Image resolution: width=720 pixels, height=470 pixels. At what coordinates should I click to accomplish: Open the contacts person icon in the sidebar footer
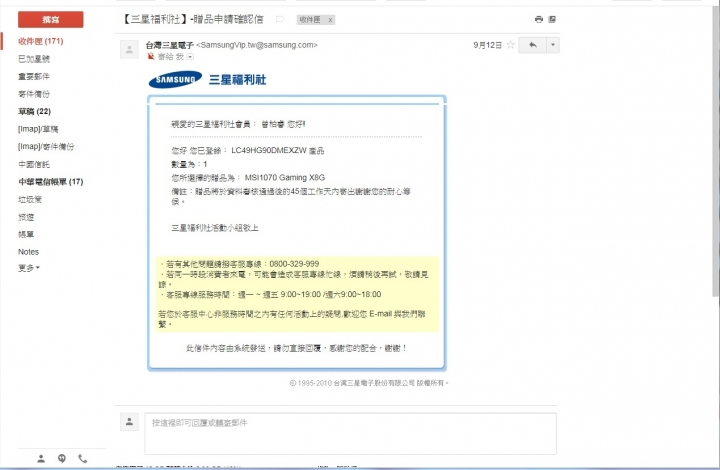(x=41, y=458)
